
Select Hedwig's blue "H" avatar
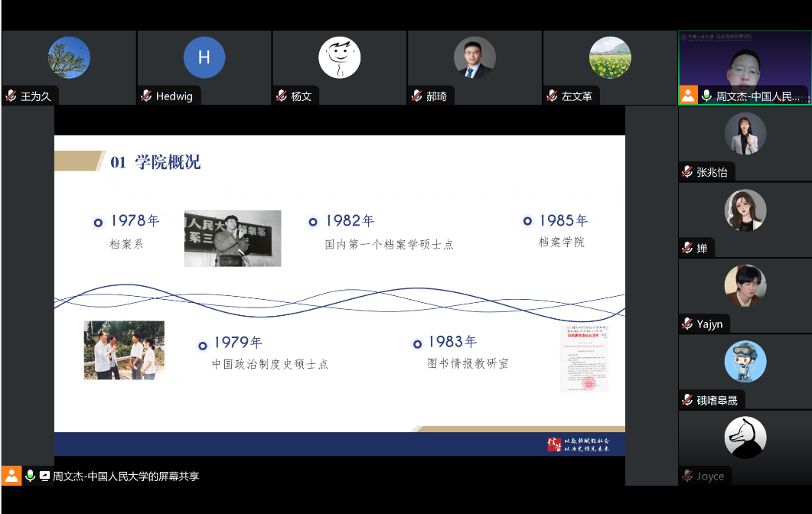[x=204, y=57]
